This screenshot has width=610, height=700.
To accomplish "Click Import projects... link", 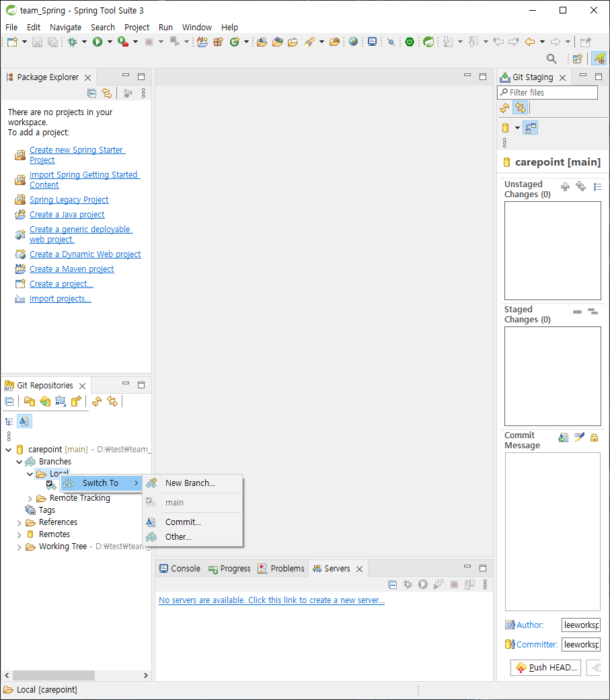I will (60, 299).
